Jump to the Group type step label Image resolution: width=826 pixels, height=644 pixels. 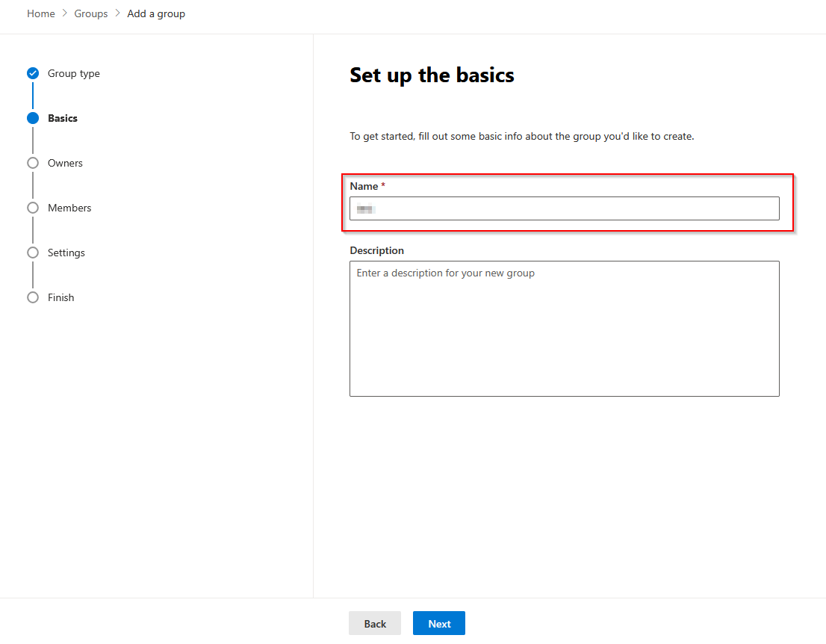[74, 73]
